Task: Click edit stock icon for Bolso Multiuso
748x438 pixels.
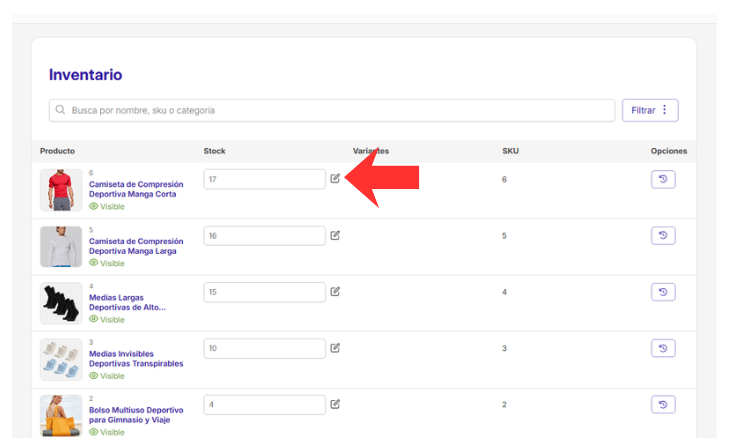Action: pyautogui.click(x=335, y=404)
